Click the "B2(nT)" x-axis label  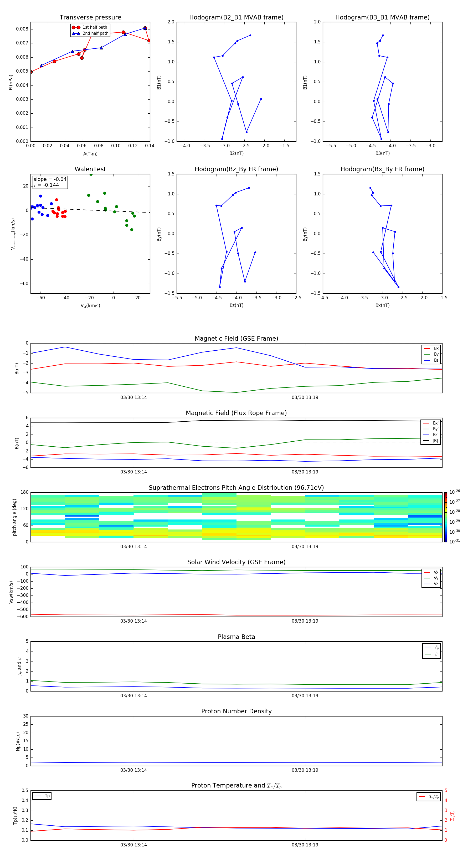coord(236,153)
